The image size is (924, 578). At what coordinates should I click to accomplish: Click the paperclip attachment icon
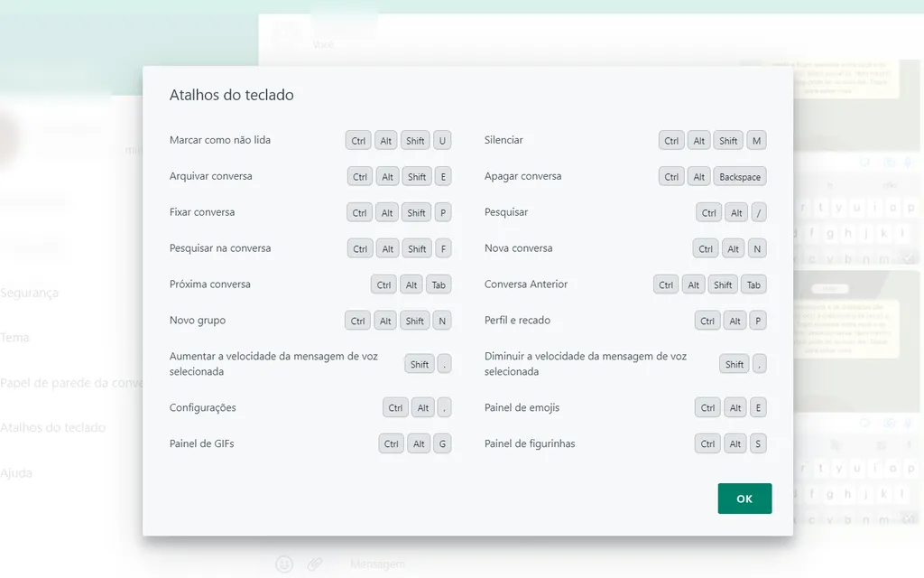[x=315, y=564]
